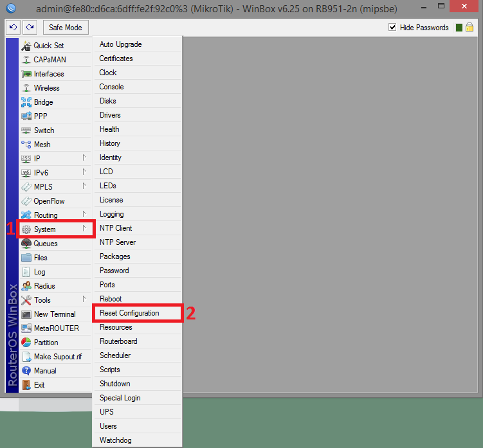Open the Watchdog entry
The image size is (483, 448).
click(x=138, y=440)
